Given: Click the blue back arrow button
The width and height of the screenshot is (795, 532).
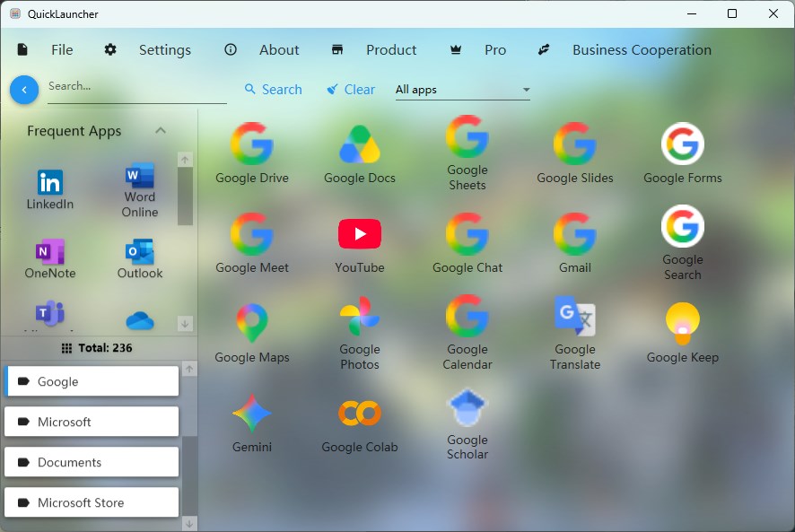Looking at the screenshot, I should pos(24,90).
